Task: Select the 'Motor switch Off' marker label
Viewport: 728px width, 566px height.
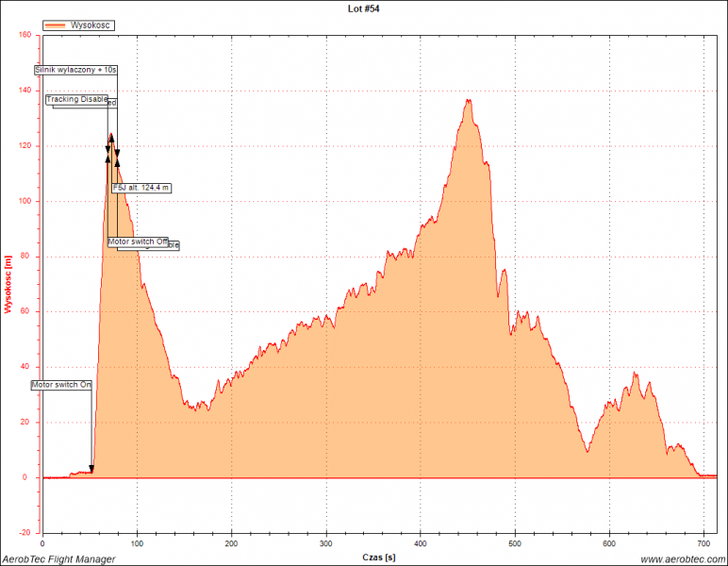Action: (x=138, y=241)
